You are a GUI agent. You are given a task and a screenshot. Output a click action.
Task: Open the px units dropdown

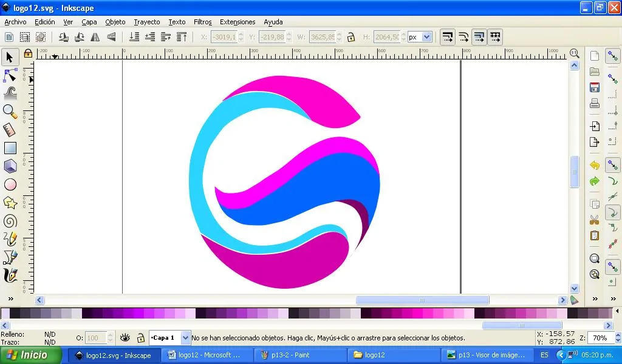tap(426, 37)
